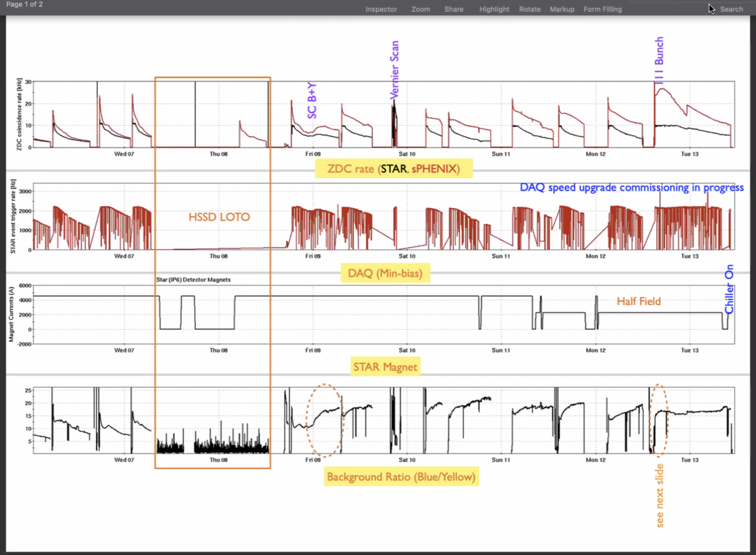The height and width of the screenshot is (555, 756).
Task: Click the 'HSSD LOTO' annotation
Action: coord(219,217)
